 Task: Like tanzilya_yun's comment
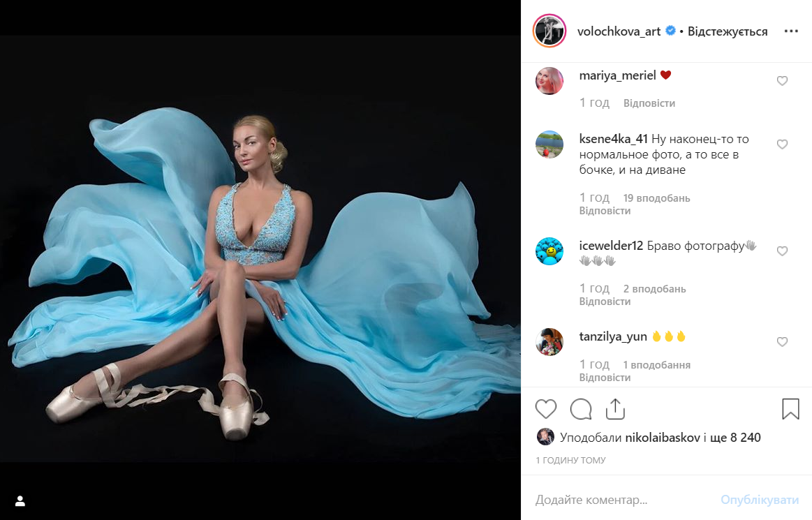tap(782, 342)
